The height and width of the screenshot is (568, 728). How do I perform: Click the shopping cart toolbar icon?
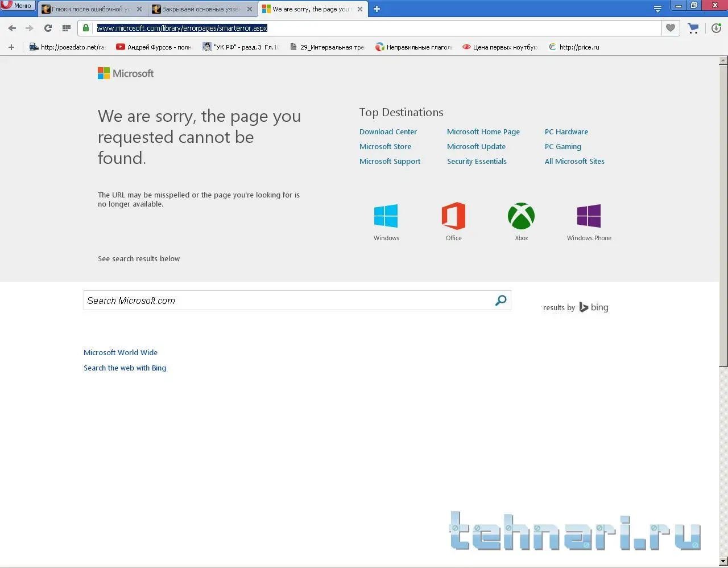point(693,28)
